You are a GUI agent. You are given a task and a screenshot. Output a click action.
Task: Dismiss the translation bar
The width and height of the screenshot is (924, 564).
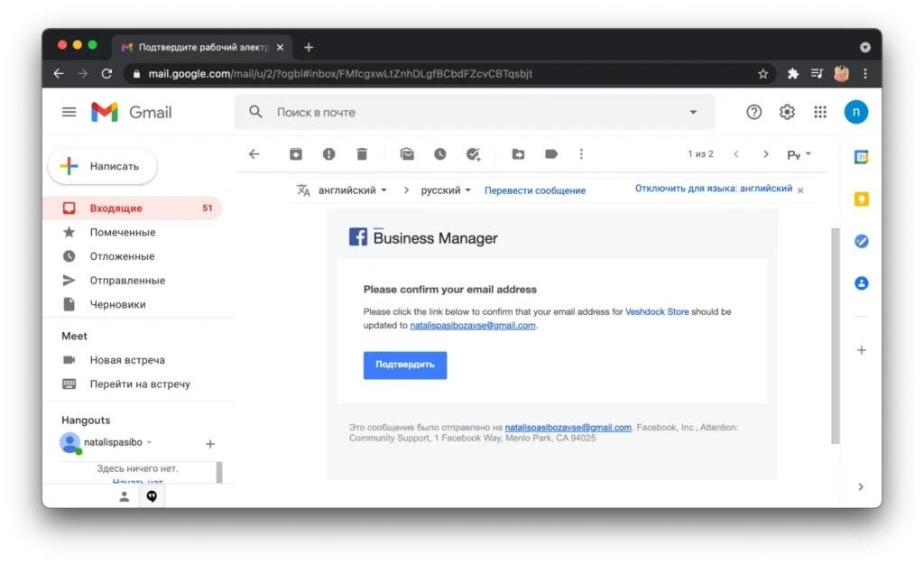[800, 190]
